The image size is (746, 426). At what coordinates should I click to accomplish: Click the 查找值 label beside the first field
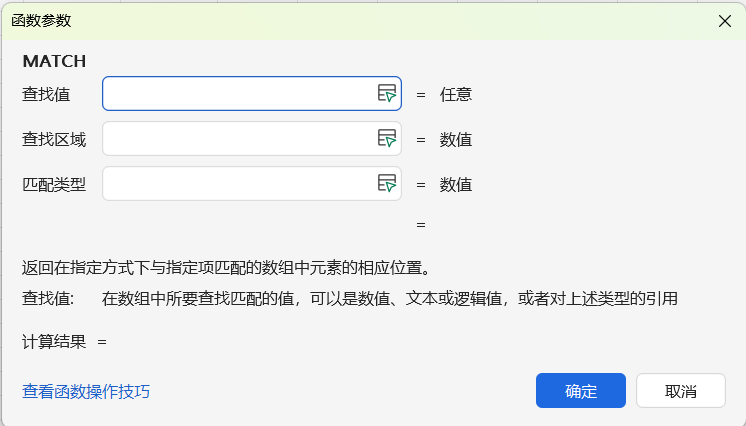point(46,94)
